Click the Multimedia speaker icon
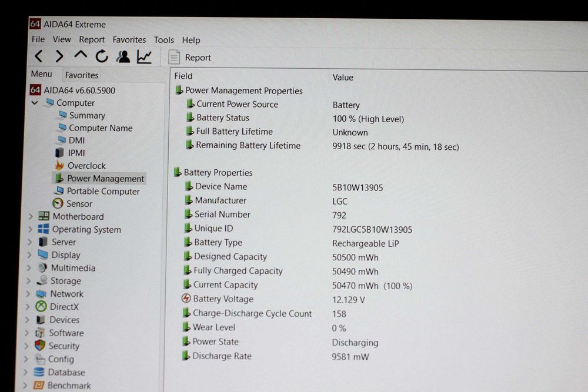 pos(42,267)
